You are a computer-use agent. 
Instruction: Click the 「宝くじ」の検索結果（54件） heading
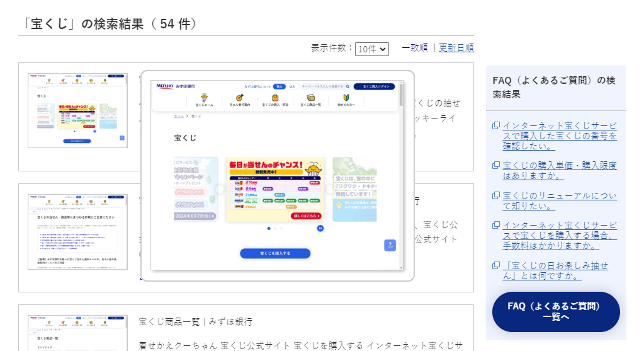click(110, 24)
